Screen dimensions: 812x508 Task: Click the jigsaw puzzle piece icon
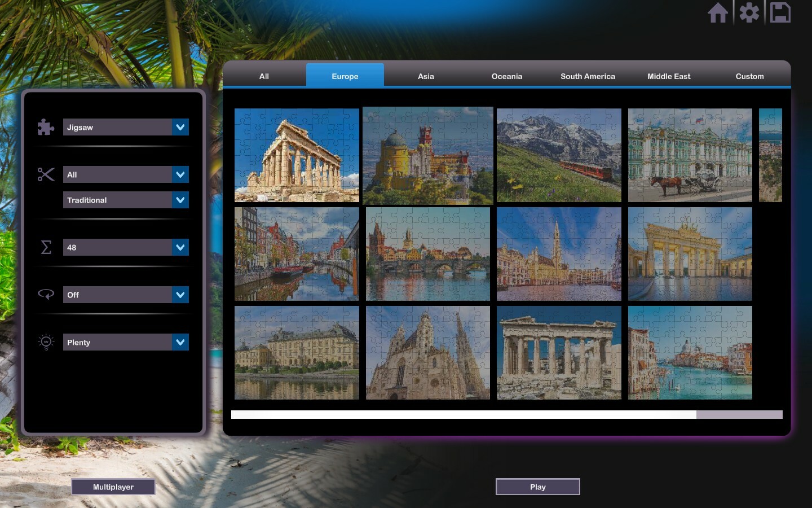click(45, 127)
